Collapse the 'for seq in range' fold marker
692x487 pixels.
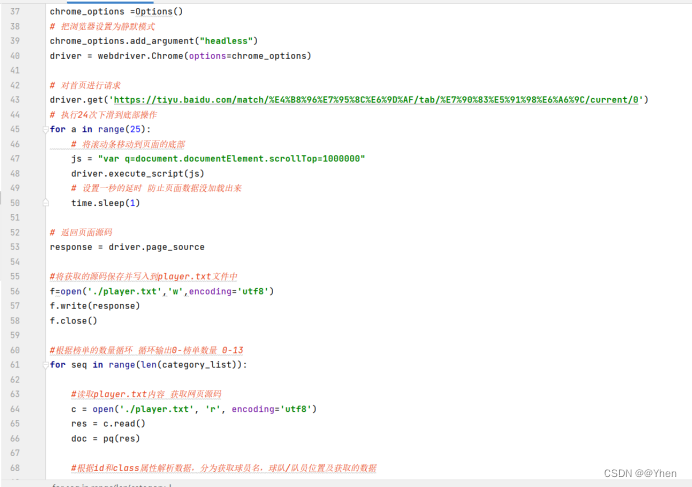(x=45, y=365)
